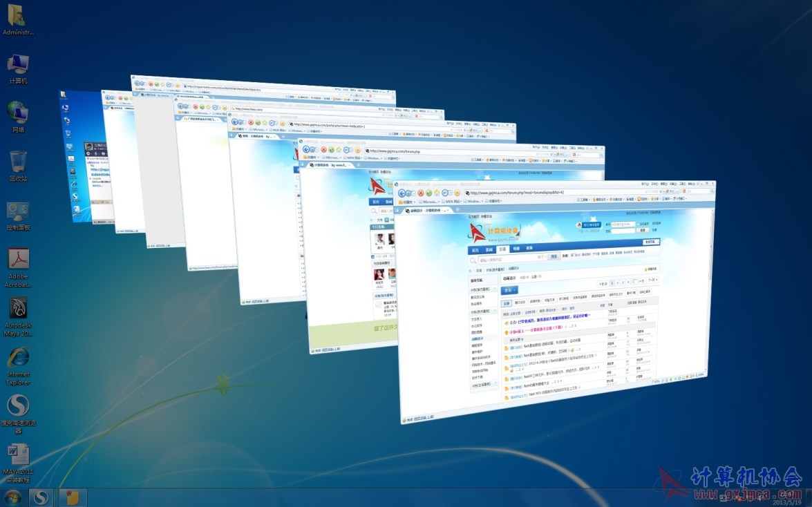Click the Sogou browser icon in taskbar
The height and width of the screenshot is (507, 812).
click(x=40, y=498)
